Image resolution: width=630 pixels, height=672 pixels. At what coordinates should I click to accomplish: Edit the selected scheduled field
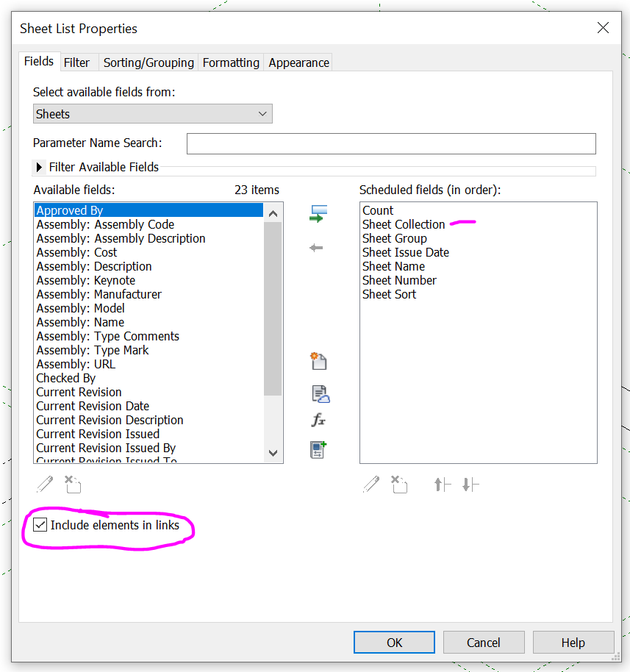(371, 485)
